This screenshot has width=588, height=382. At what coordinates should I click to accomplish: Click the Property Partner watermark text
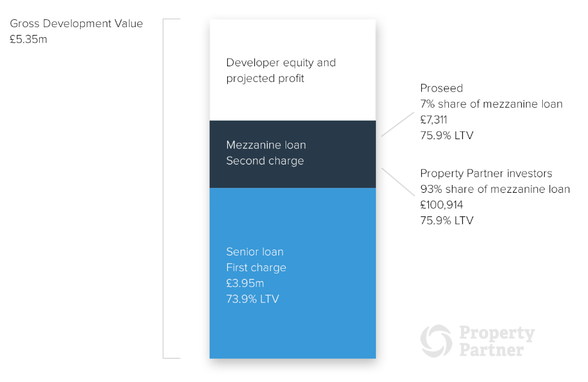coord(496,341)
